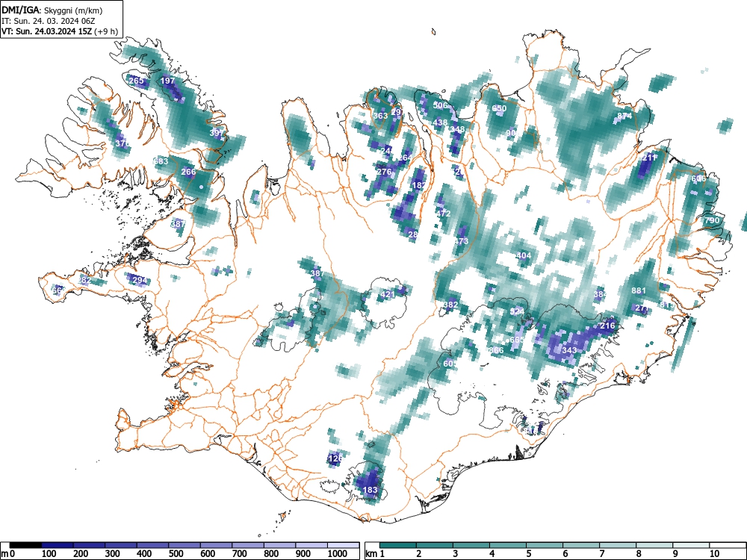Click the 197 visibility value
This screenshot has width=747, height=560.
167,81
